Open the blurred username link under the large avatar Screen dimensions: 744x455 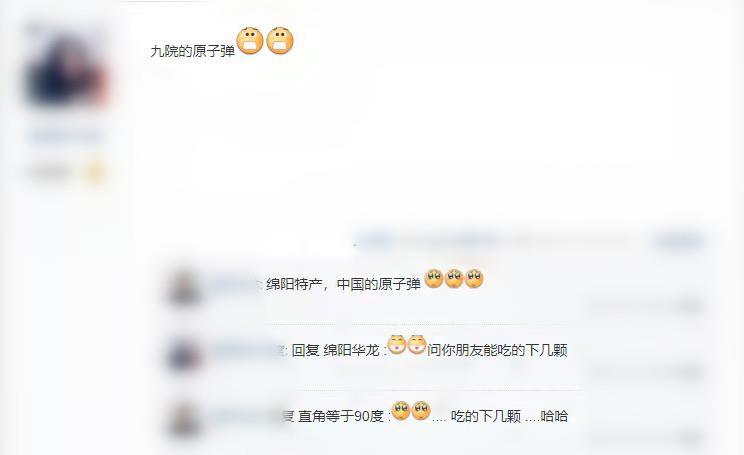(66, 136)
